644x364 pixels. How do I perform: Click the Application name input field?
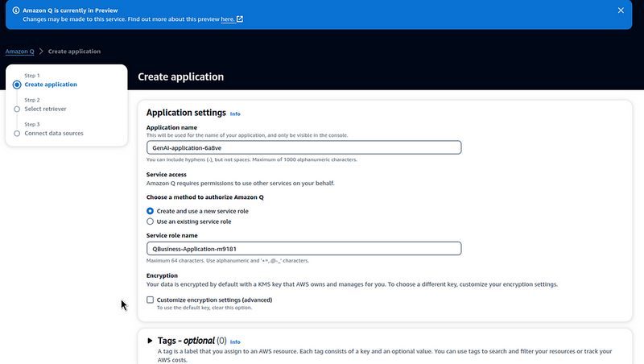click(x=303, y=147)
